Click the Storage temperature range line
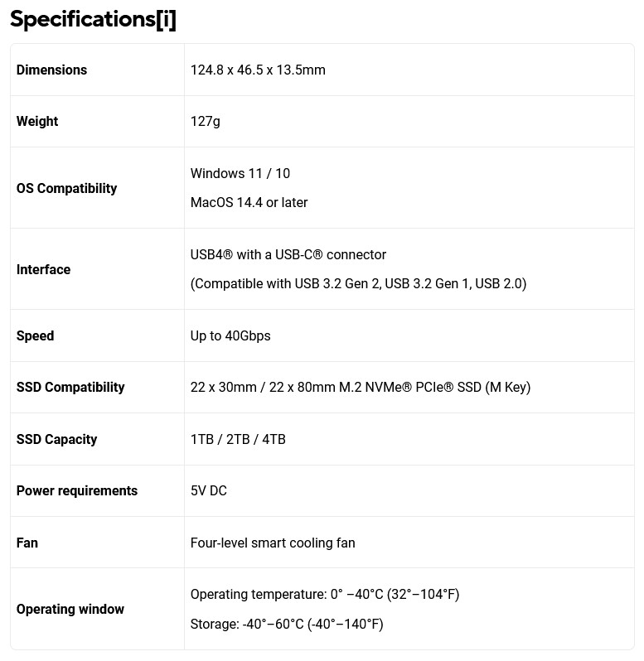Screen dimensions: 644x661 coord(287,625)
